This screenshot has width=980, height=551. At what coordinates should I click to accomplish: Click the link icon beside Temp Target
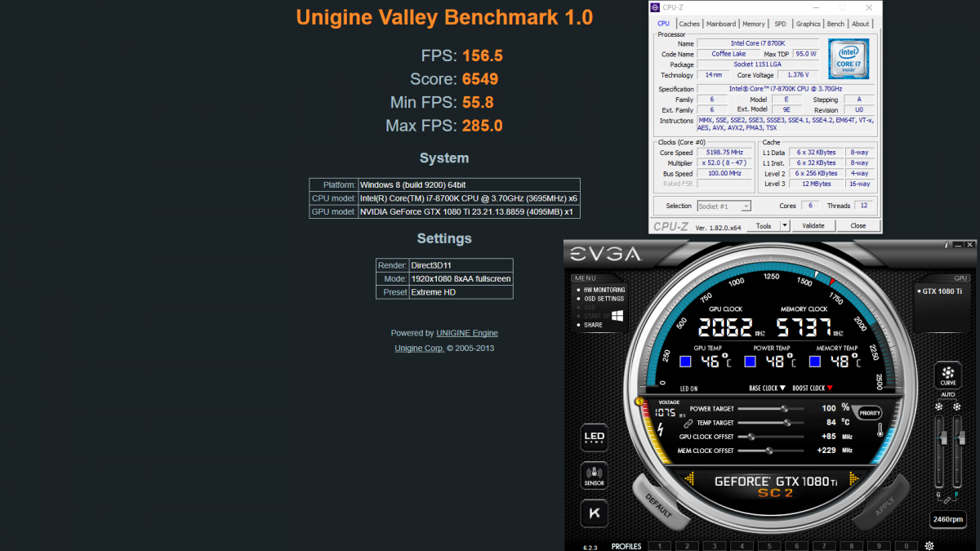[688, 423]
